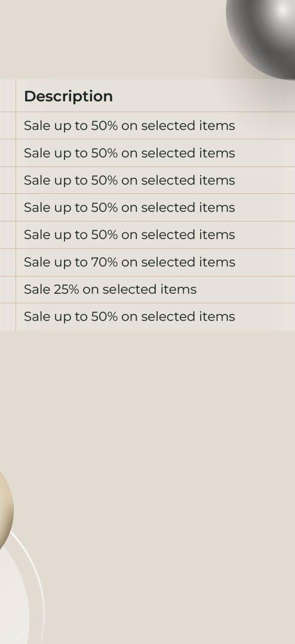Screen dimensions: 295x644
Task: Click the beige sphere at the left edge
Action: (5, 509)
